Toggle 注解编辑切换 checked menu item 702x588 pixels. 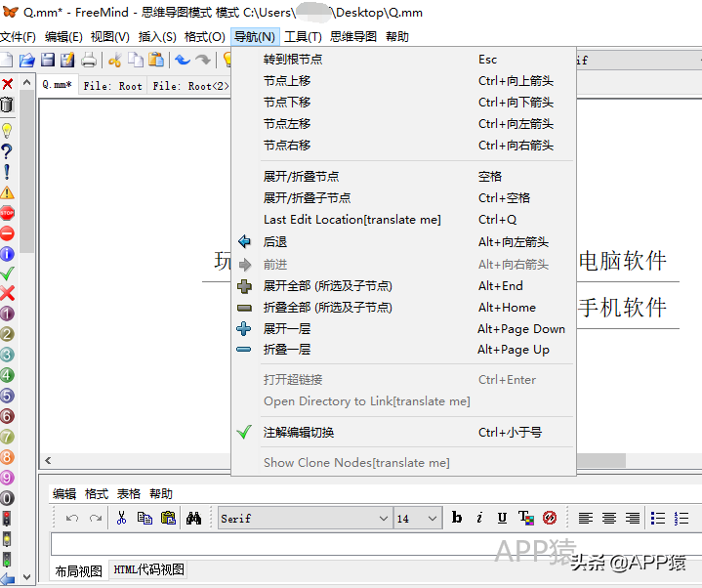click(403, 432)
